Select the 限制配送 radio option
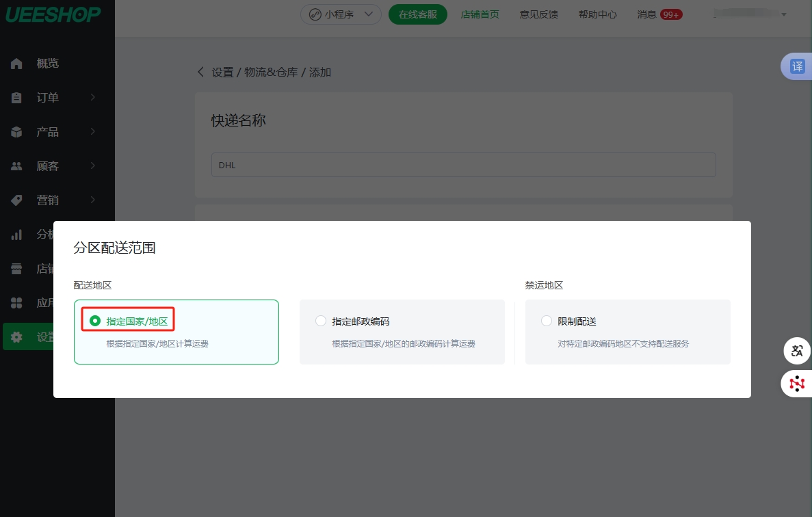 (x=546, y=321)
